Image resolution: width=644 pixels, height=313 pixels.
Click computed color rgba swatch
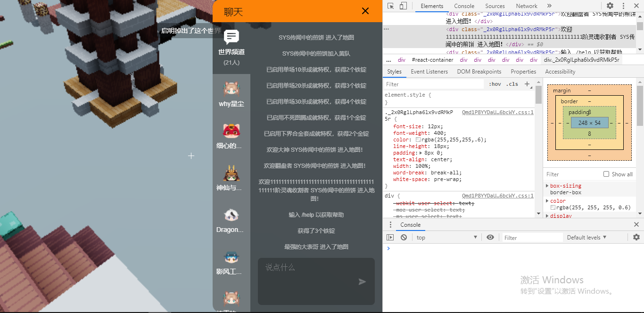point(553,207)
